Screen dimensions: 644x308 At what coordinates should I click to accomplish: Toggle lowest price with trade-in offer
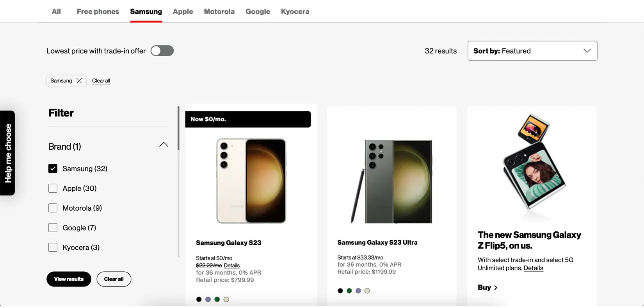(x=162, y=51)
